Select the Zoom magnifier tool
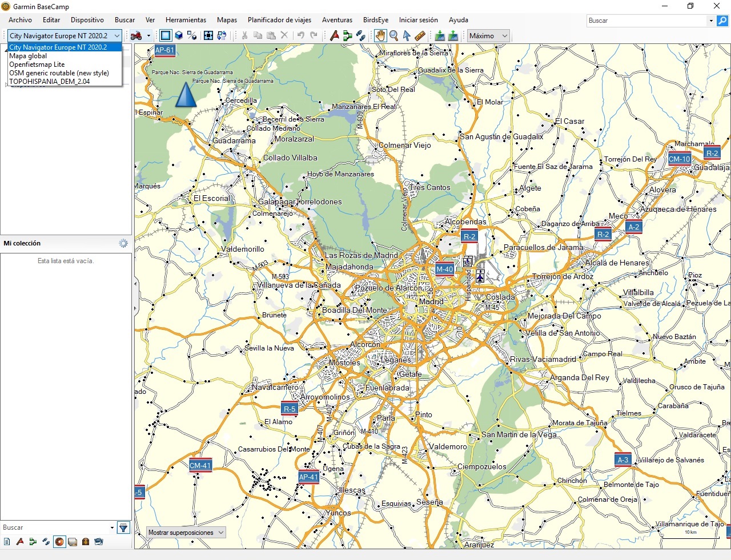Screen dimensions: 731x560 point(393,35)
